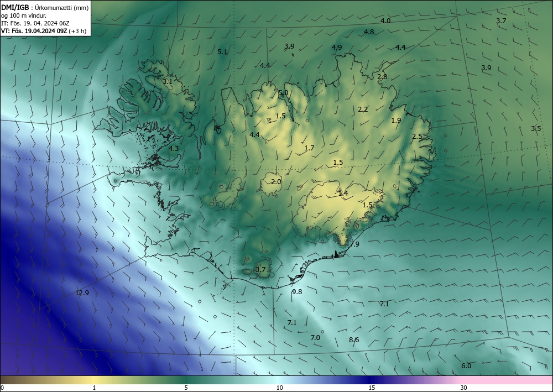This screenshot has width=553, height=392.
Task: Click the color scale label 5
Action: (186, 388)
